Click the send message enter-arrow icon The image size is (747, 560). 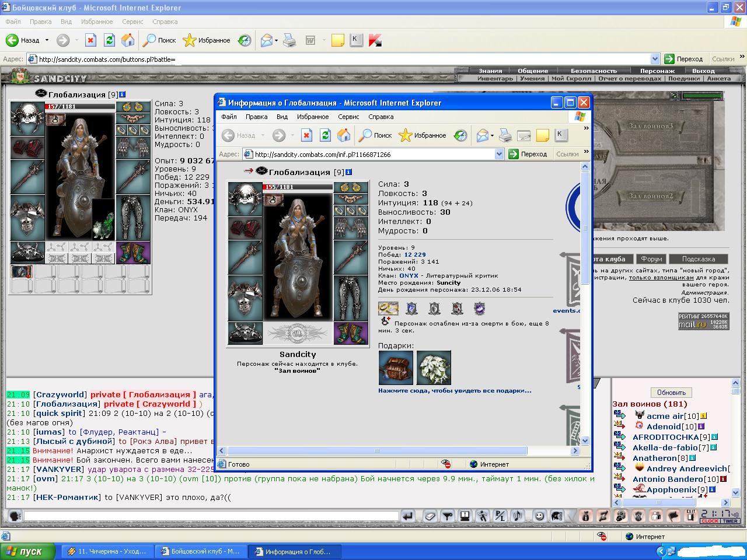407,516
